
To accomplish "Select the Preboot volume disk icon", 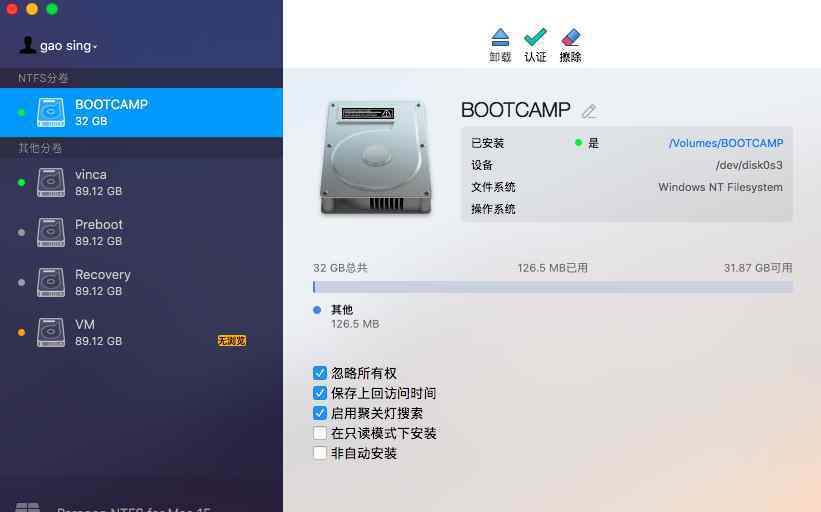I will click(x=51, y=232).
